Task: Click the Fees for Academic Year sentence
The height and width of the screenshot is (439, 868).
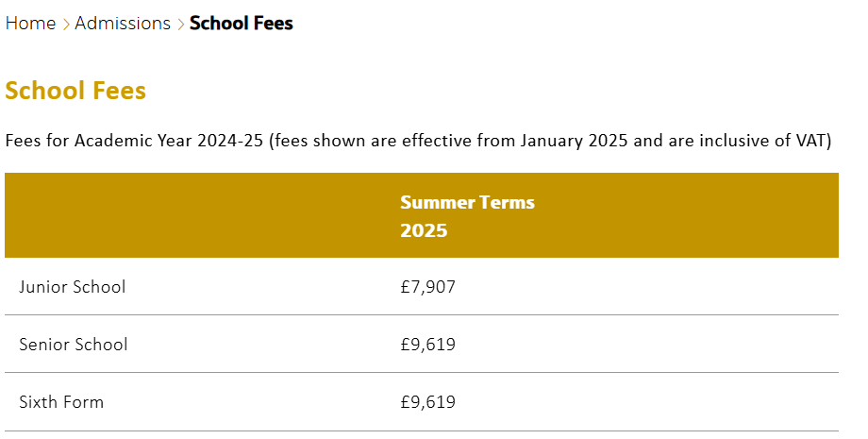Action: tap(418, 141)
